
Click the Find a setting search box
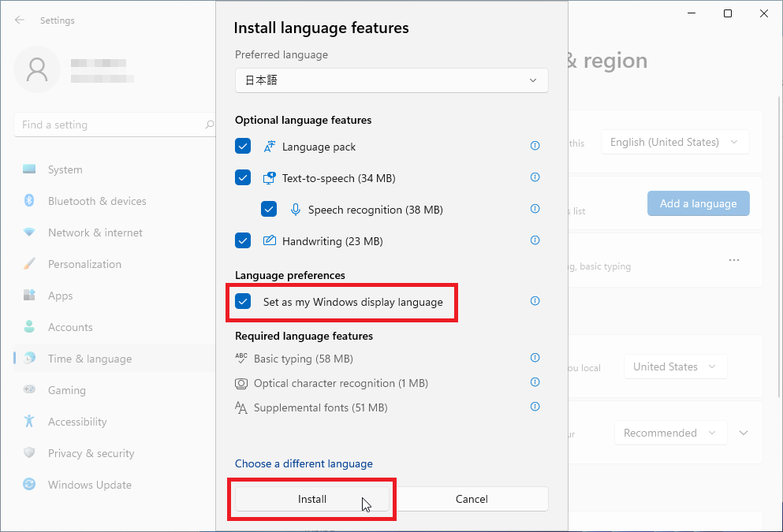click(114, 125)
